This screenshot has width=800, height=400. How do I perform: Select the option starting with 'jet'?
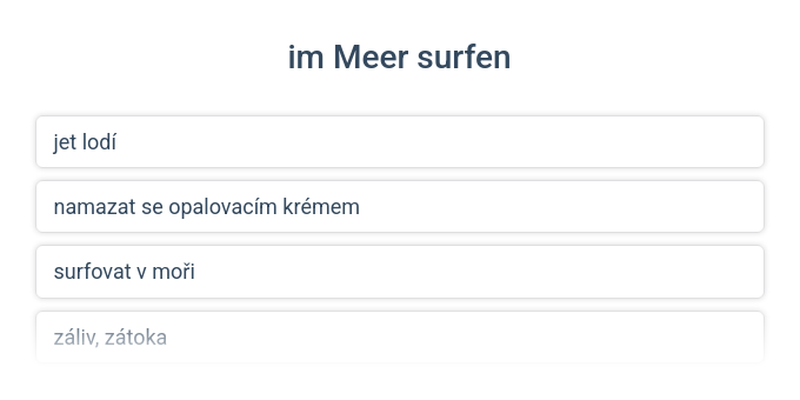(x=400, y=142)
